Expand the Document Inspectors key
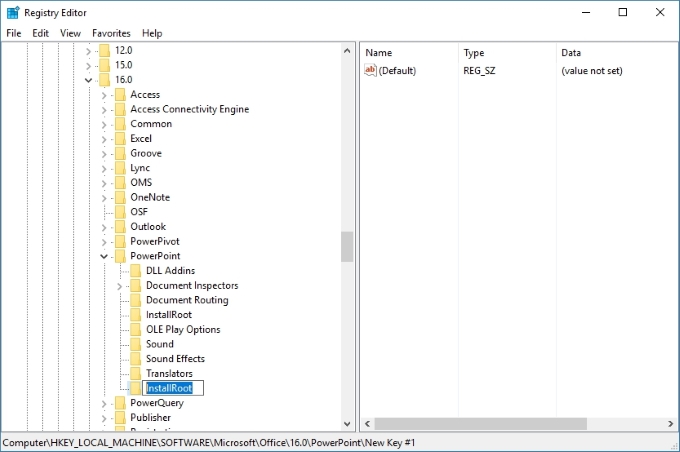This screenshot has width=680, height=452. coord(120,286)
